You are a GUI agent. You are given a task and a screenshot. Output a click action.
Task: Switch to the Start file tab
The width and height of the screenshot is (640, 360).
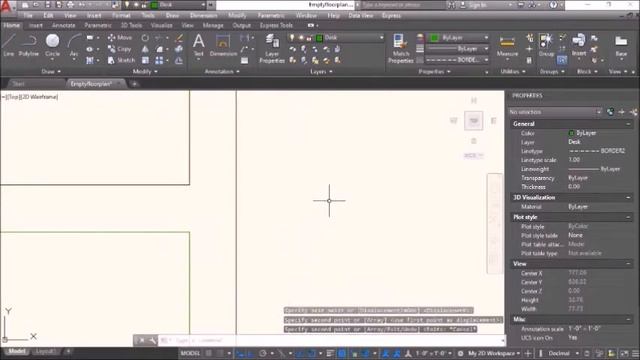pyautogui.click(x=18, y=84)
